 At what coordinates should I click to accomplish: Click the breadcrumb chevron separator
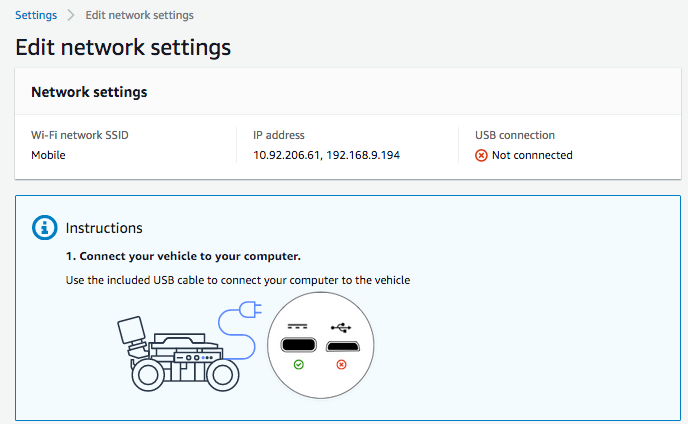71,16
